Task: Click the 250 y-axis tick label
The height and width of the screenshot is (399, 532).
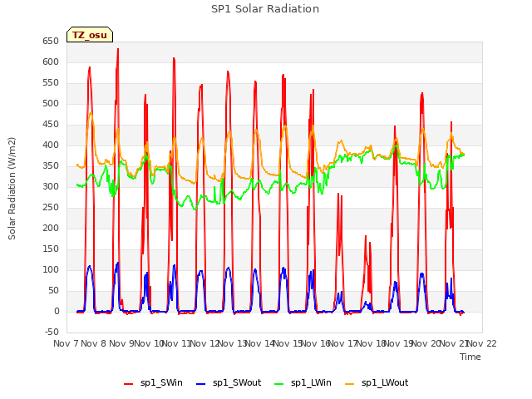Action: point(51,207)
